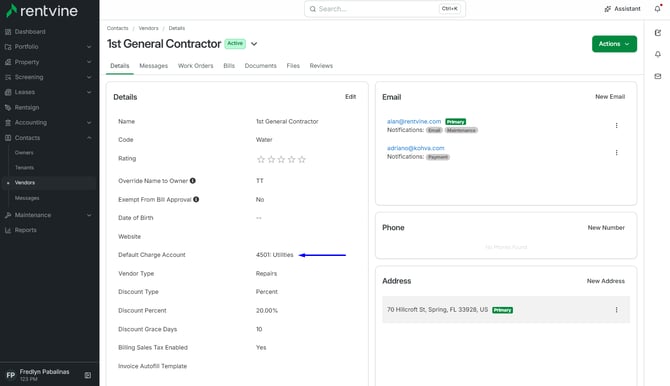Switch to the Work Orders tab
The width and height of the screenshot is (670, 386).
point(195,66)
